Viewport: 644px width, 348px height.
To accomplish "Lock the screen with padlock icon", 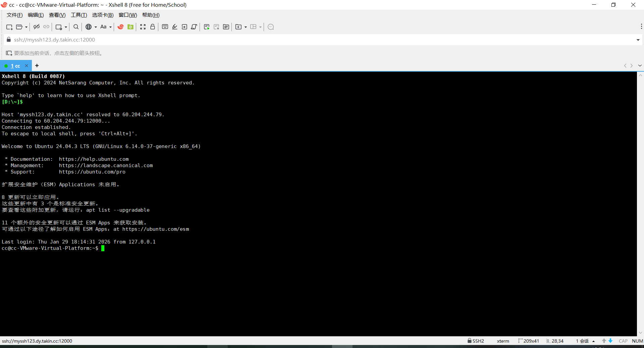I will coord(153,27).
